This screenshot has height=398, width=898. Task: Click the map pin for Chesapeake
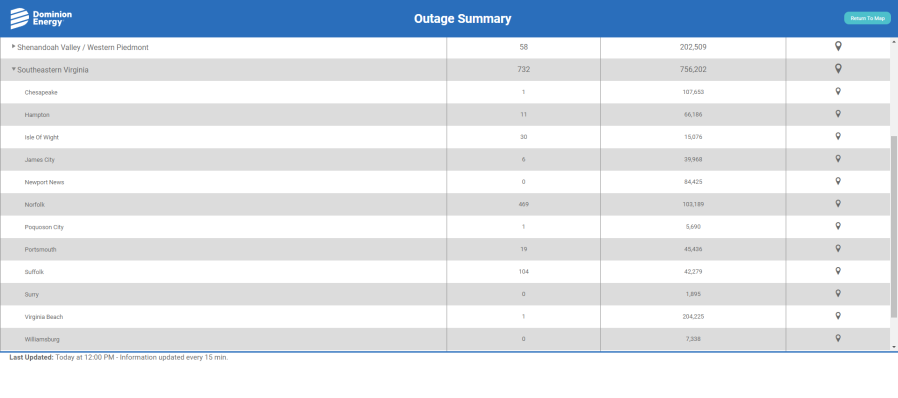(x=838, y=92)
